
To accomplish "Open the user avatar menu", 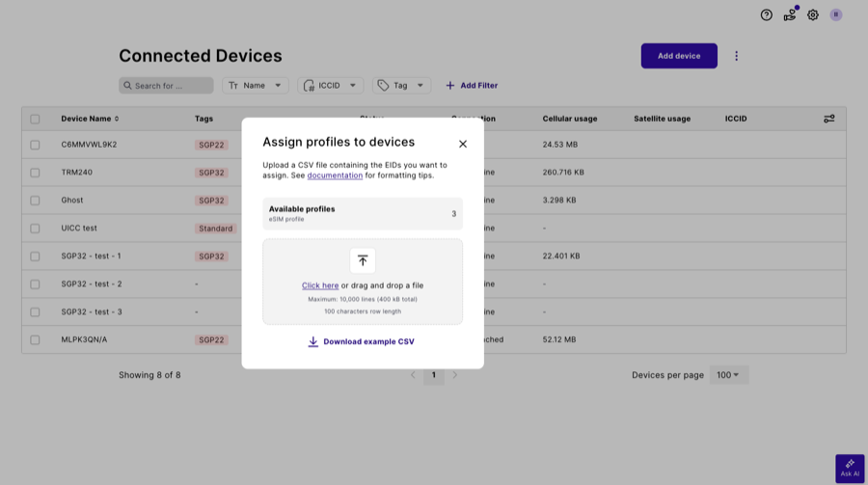I will point(836,15).
